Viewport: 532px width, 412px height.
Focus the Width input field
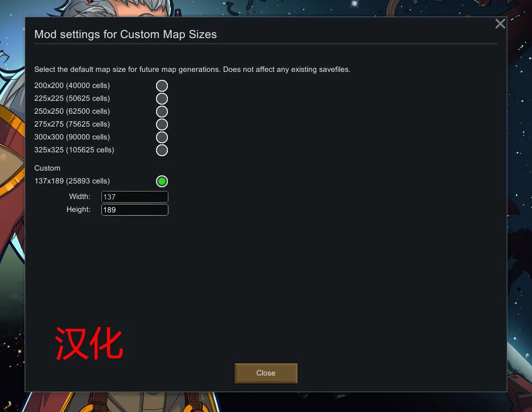(x=135, y=197)
